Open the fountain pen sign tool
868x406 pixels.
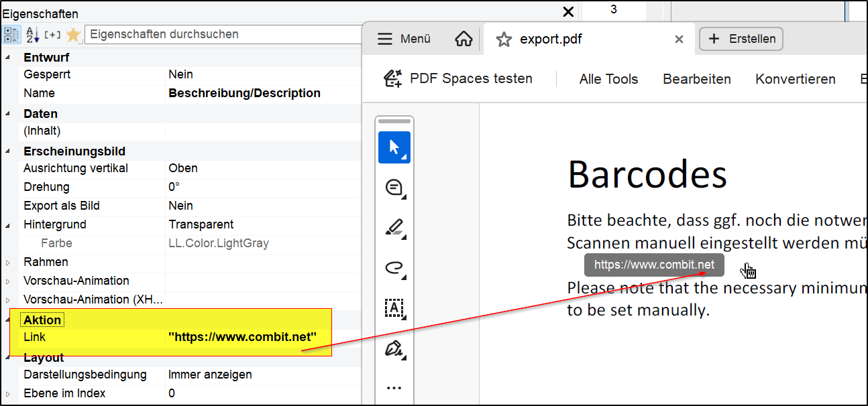(394, 349)
